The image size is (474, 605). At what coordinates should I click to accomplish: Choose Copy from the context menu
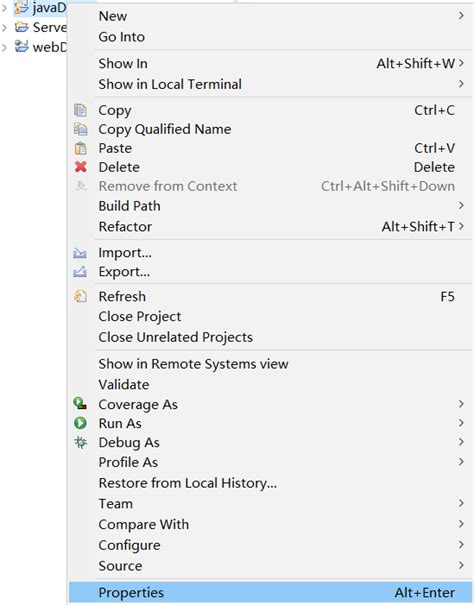[270, 110]
